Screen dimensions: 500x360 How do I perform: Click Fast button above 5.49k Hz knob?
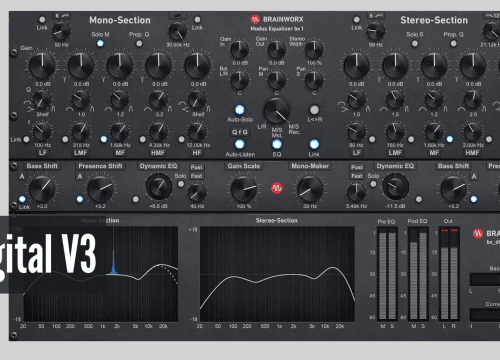357,176
